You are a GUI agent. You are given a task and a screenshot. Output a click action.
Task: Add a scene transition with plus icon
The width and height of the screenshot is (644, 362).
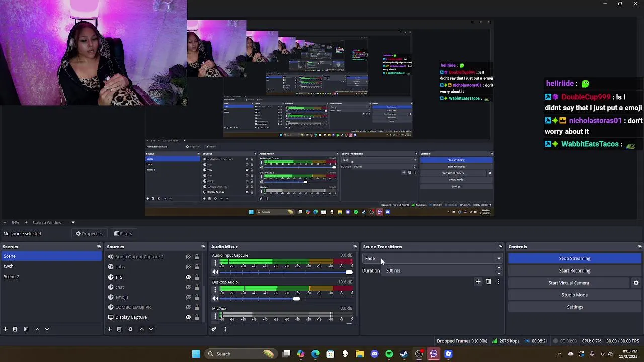coord(478,282)
